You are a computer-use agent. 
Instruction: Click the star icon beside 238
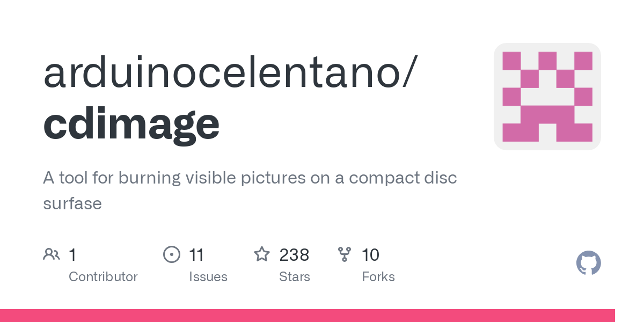262,254
